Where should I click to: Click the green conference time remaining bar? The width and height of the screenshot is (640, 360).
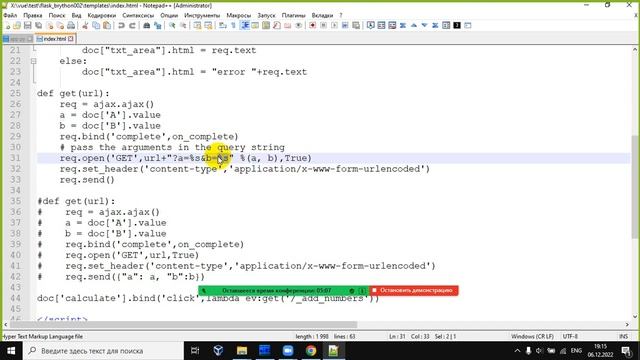283,291
